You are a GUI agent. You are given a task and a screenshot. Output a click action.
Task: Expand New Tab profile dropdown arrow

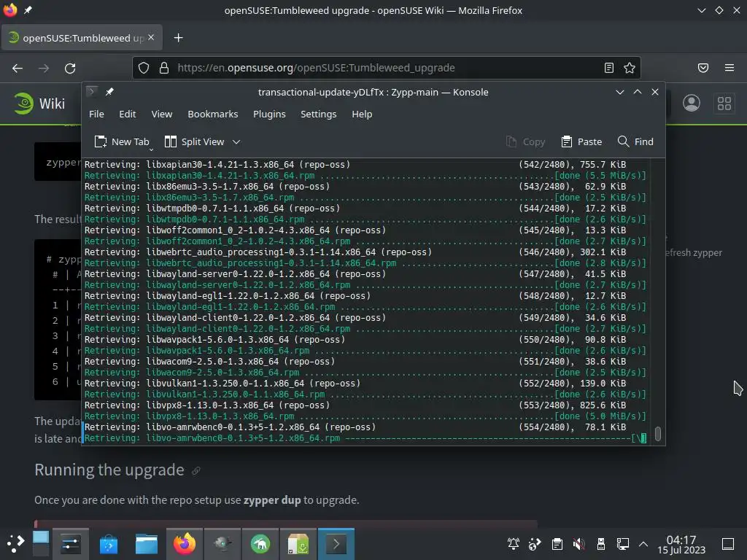pyautogui.click(x=151, y=149)
